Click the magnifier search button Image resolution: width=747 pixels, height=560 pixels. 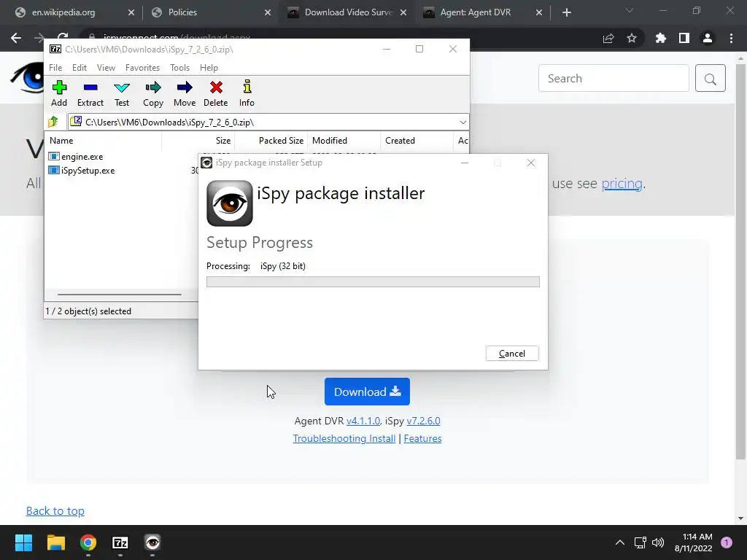(x=711, y=78)
